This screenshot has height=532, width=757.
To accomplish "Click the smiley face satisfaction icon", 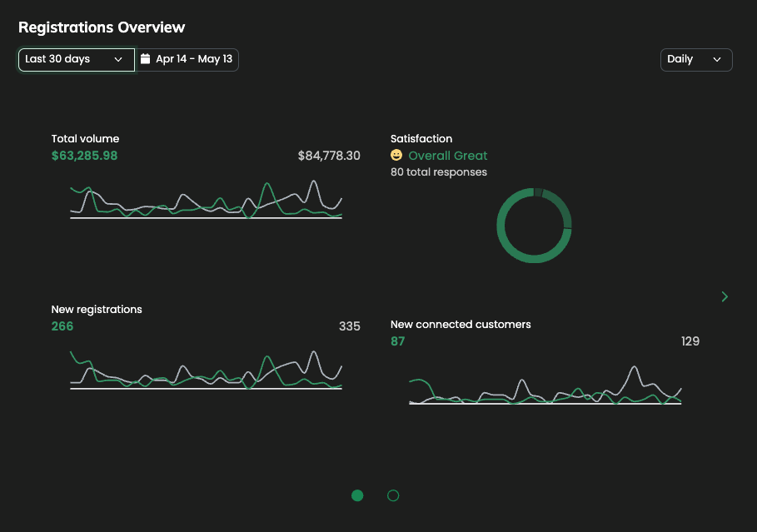I will (x=395, y=155).
